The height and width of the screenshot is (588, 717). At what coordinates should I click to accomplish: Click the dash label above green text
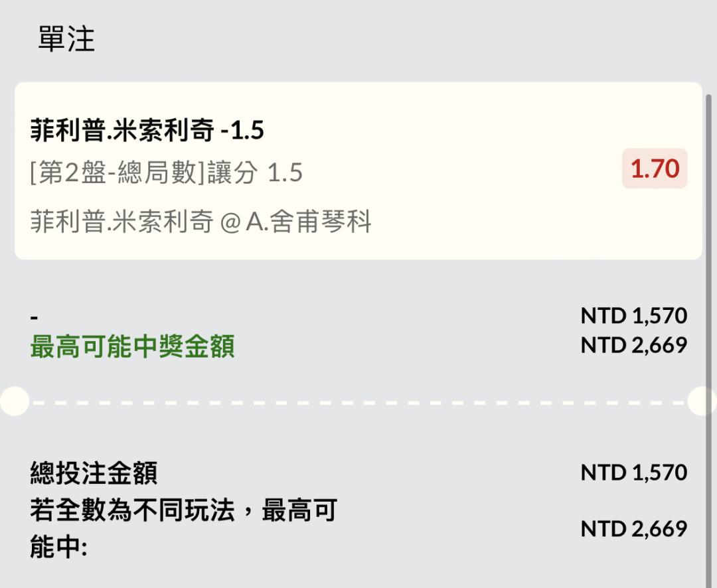[34, 317]
